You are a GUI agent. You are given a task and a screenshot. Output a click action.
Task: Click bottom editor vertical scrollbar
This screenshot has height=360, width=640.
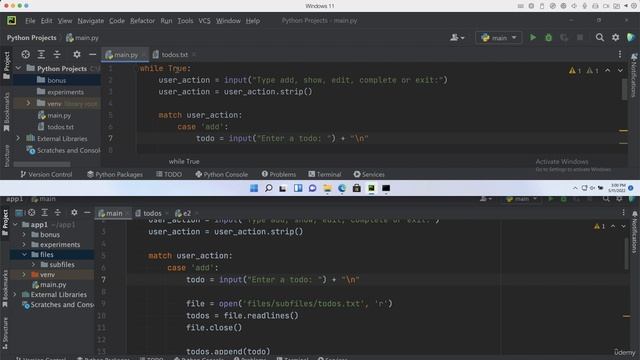(x=627, y=253)
